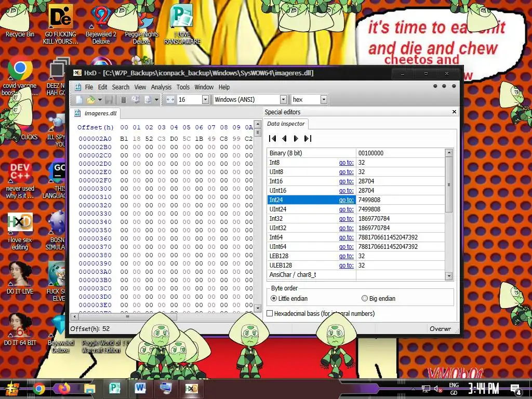Click the Open disk image toolbar icon
Screen dimensions: 532x399
pyautogui.click(x=148, y=100)
